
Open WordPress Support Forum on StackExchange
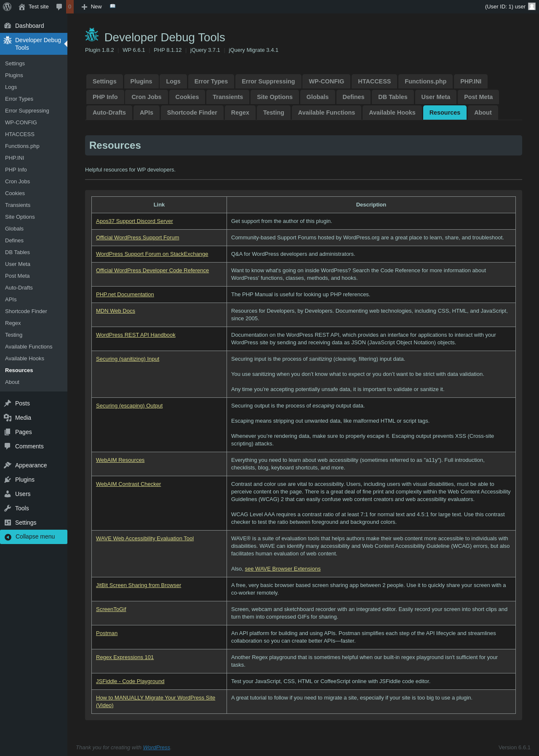click(152, 254)
